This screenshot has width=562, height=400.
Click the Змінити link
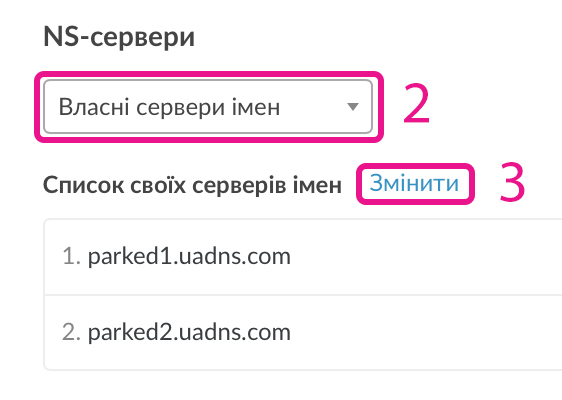tap(414, 183)
